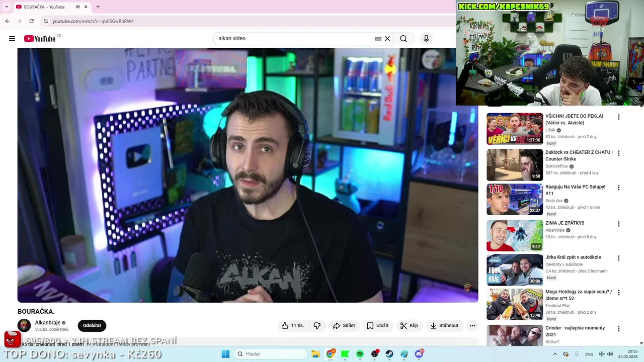Open the DuklockPlus channel name

coord(556,166)
